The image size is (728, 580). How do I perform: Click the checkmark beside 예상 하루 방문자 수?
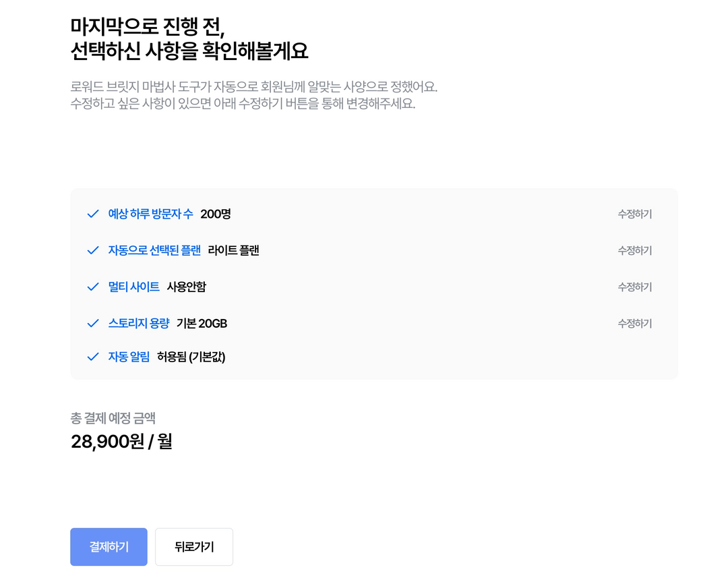(x=93, y=214)
